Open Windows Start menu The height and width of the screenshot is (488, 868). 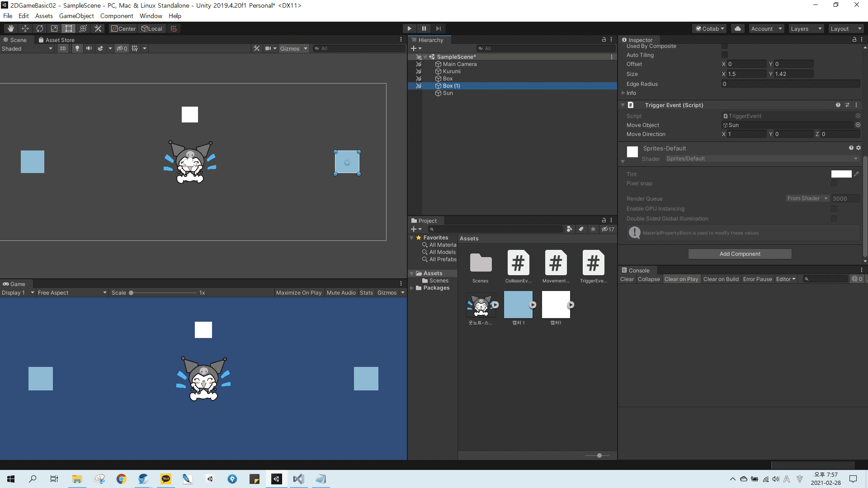[11, 479]
